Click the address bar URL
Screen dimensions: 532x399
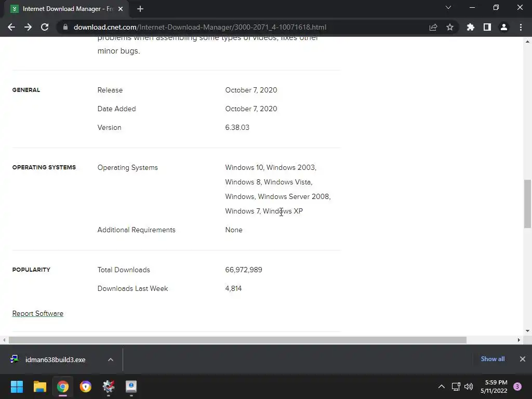(200, 27)
